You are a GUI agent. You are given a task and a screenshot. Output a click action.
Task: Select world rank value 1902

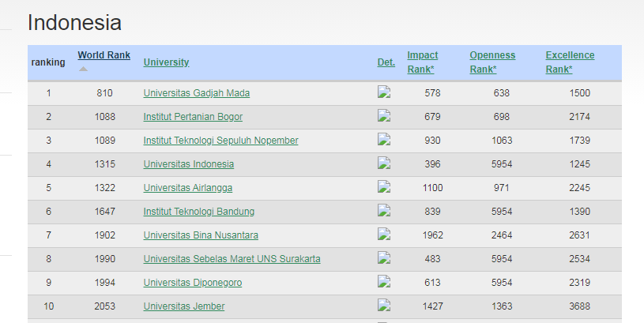click(x=105, y=235)
